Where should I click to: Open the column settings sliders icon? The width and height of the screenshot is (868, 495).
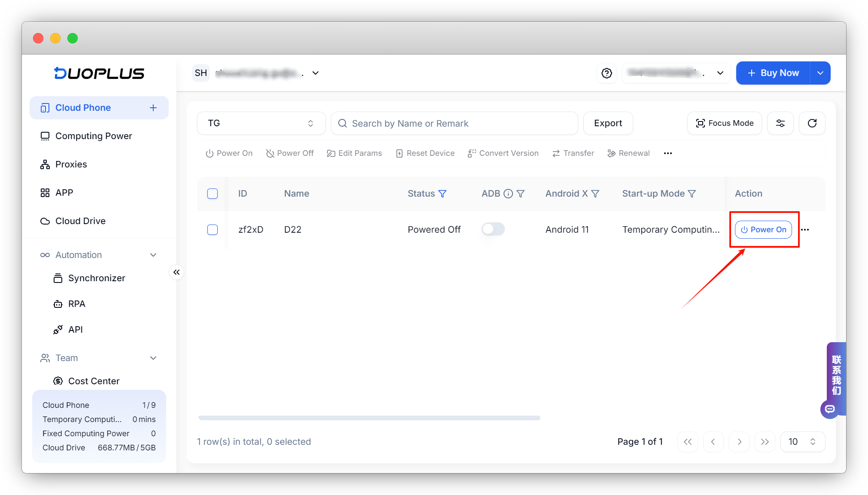point(780,123)
